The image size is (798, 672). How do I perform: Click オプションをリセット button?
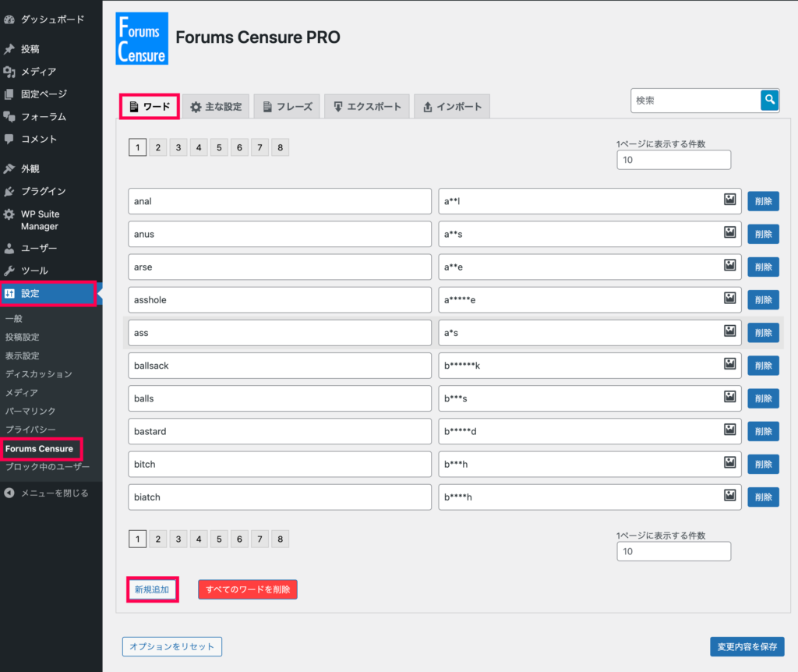point(172,646)
